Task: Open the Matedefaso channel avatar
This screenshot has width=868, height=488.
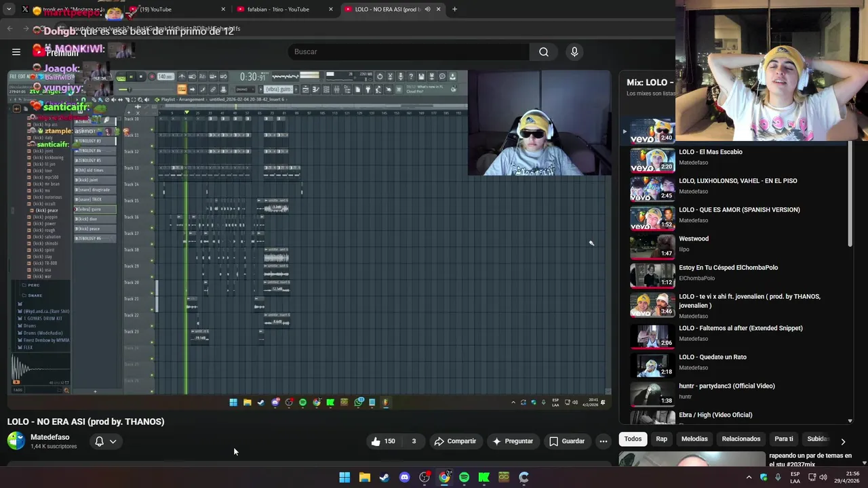Action: click(16, 441)
